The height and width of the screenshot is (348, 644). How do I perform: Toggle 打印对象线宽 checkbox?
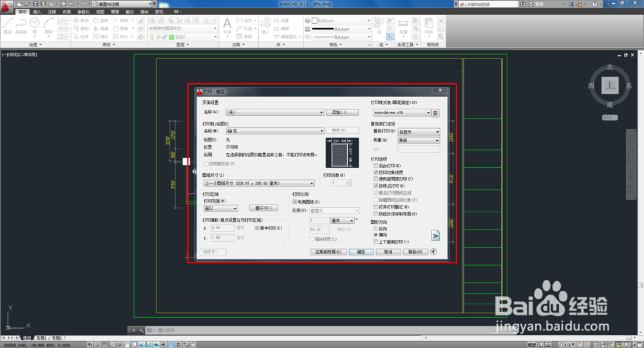(x=376, y=172)
